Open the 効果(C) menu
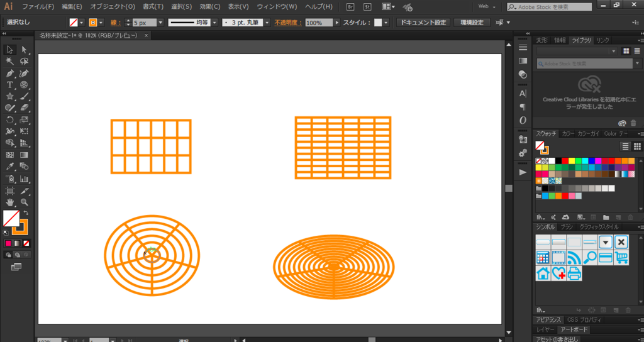Image resolution: width=644 pixels, height=342 pixels. (210, 6)
